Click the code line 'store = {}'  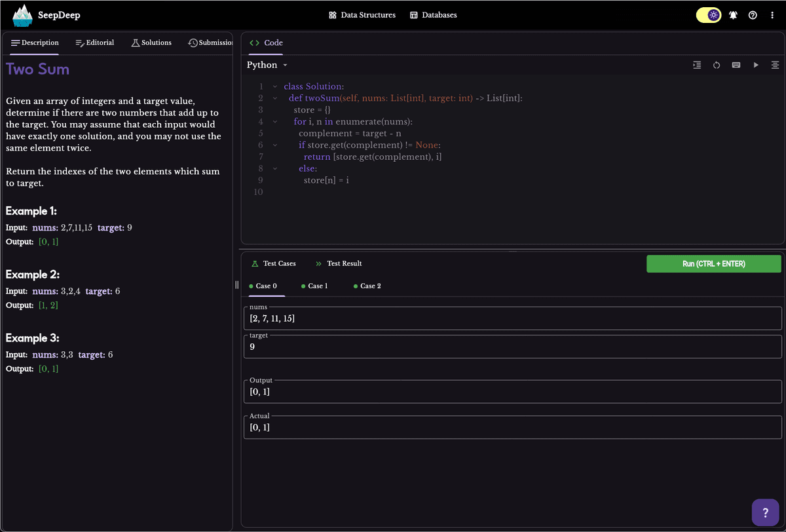pos(312,110)
